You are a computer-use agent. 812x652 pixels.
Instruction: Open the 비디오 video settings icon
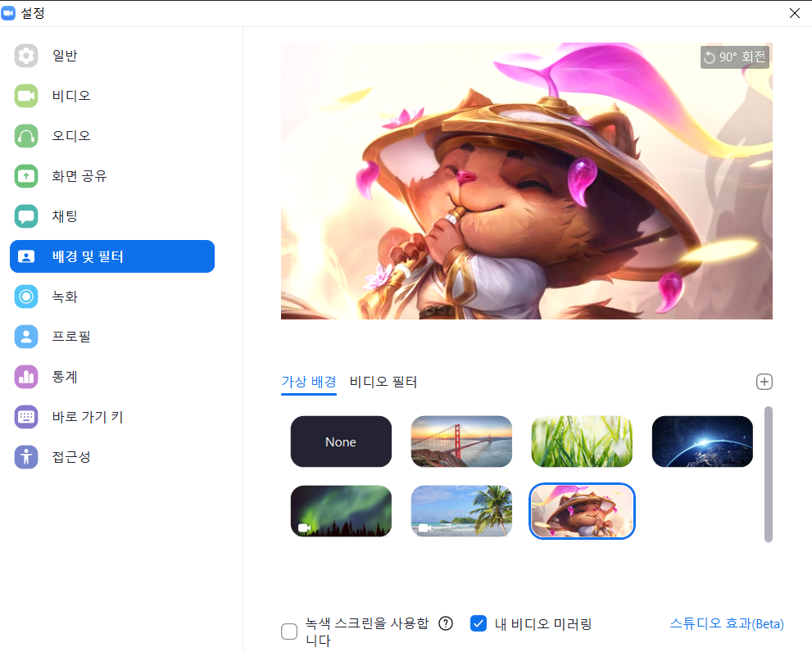[x=26, y=96]
